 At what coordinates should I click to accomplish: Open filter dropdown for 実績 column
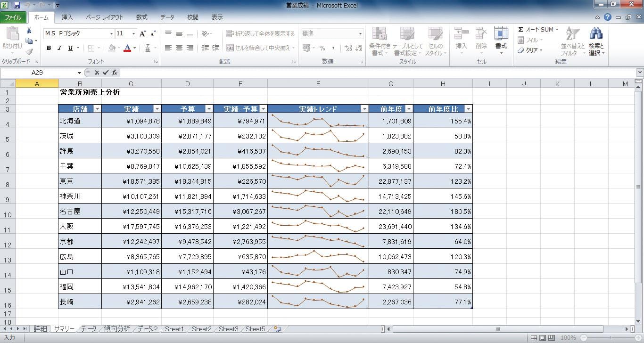pyautogui.click(x=157, y=109)
